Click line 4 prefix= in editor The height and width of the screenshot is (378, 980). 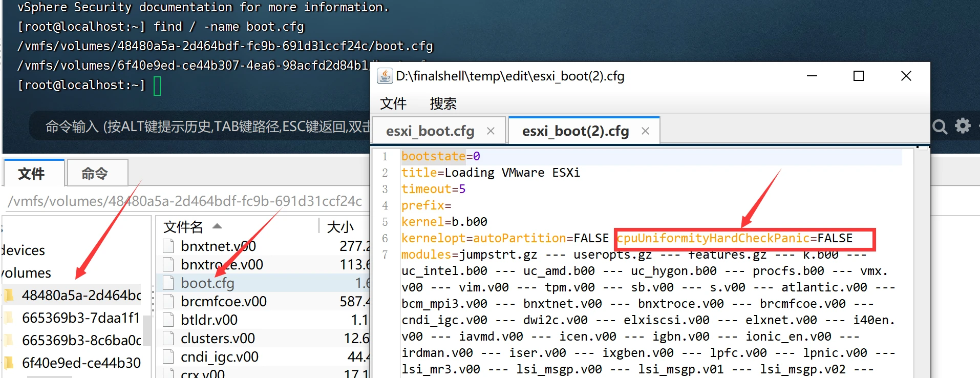click(x=427, y=205)
